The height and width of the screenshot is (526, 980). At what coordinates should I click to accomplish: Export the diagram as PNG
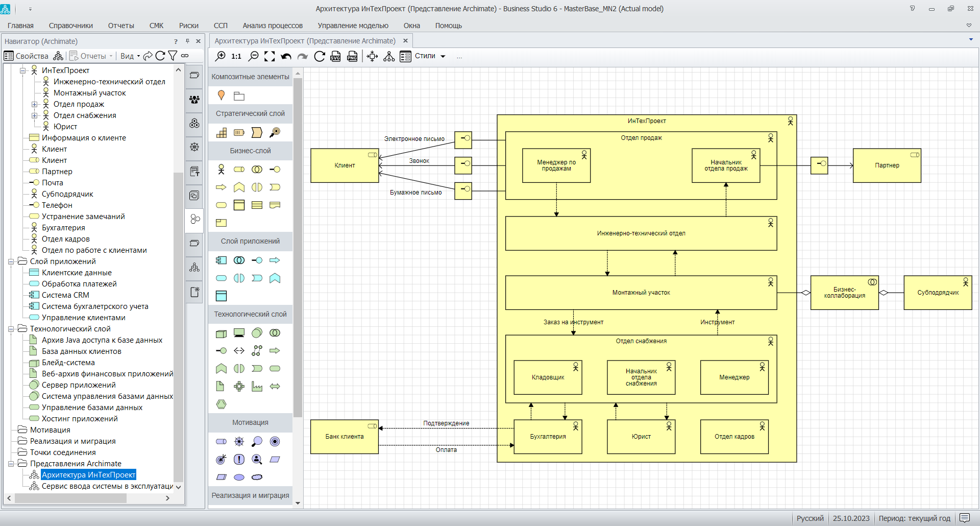352,56
